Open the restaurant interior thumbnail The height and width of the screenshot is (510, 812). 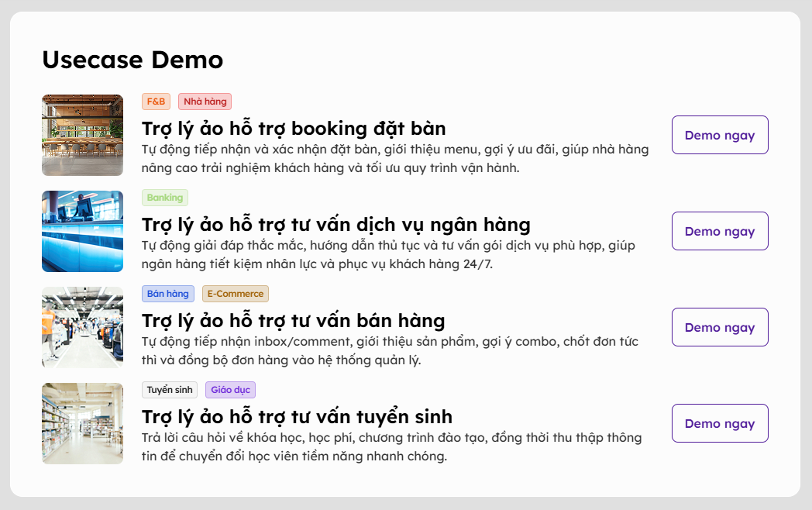82,136
